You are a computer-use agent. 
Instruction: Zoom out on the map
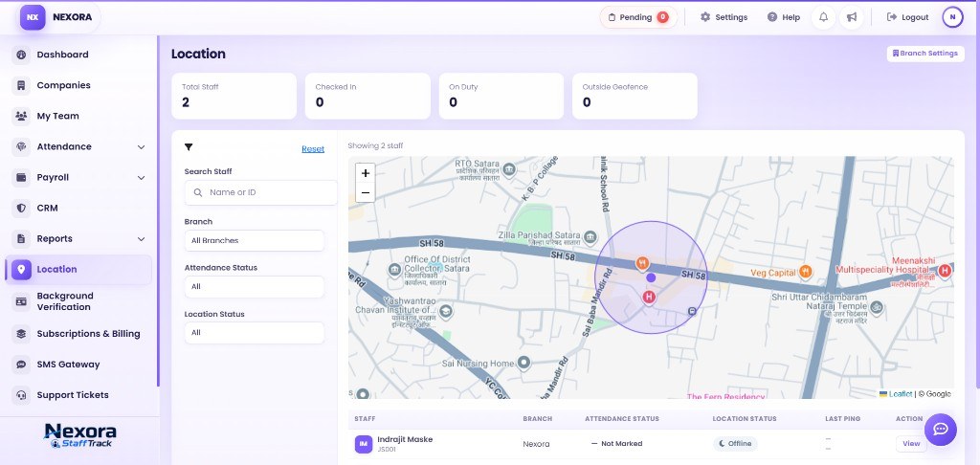coord(365,192)
